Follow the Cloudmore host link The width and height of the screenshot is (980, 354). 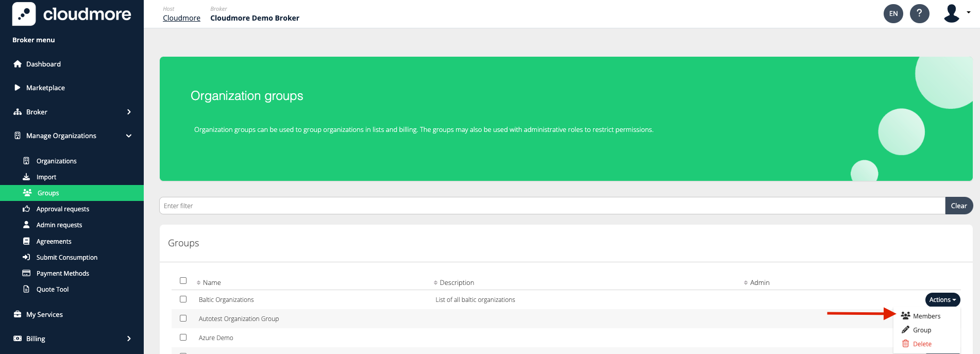181,18
